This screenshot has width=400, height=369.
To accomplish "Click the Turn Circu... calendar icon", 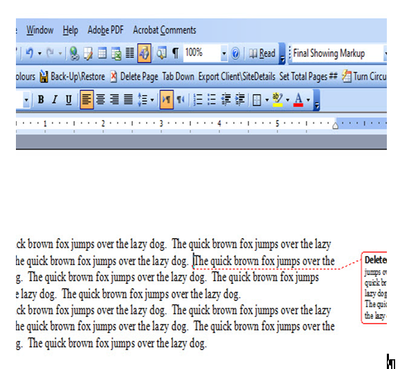I will click(x=347, y=77).
